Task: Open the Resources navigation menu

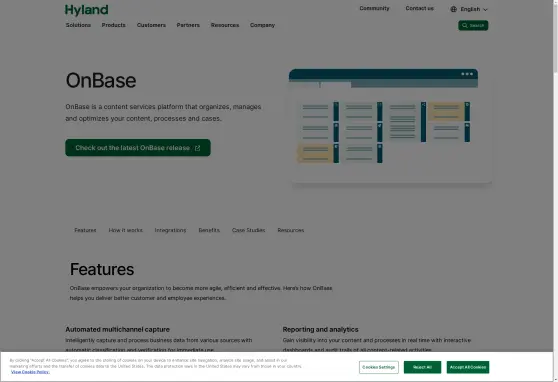Action: [x=225, y=25]
